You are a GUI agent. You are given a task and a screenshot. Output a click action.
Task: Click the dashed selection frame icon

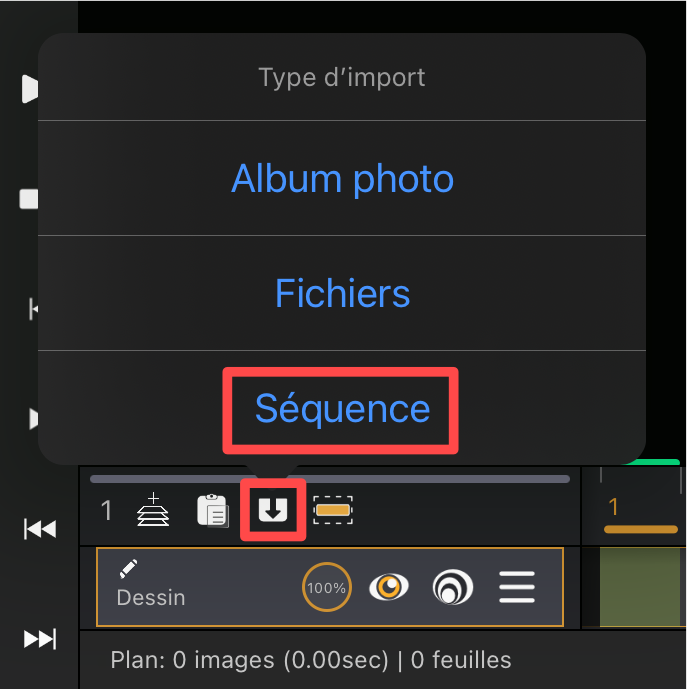pos(333,510)
